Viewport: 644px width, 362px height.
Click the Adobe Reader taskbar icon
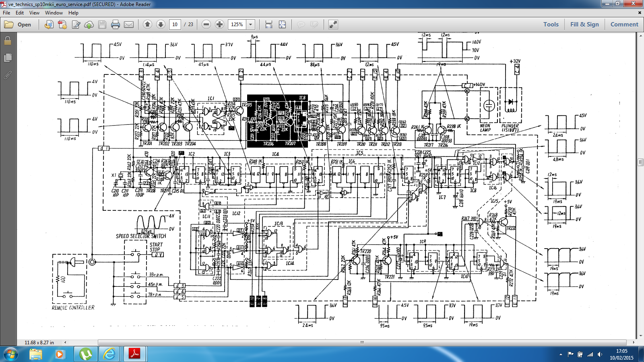134,354
